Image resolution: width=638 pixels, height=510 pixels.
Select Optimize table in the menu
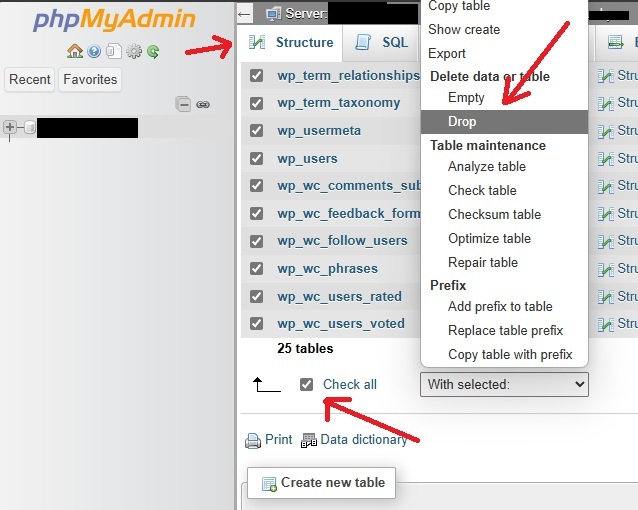tap(489, 238)
